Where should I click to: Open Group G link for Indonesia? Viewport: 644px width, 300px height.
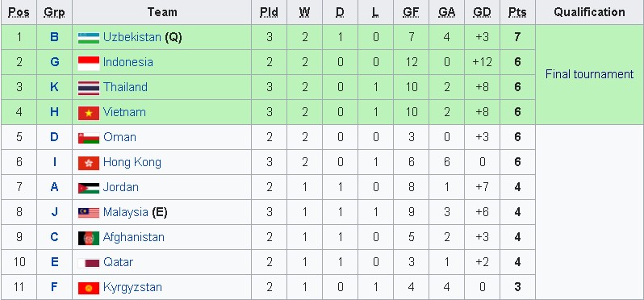[54, 62]
